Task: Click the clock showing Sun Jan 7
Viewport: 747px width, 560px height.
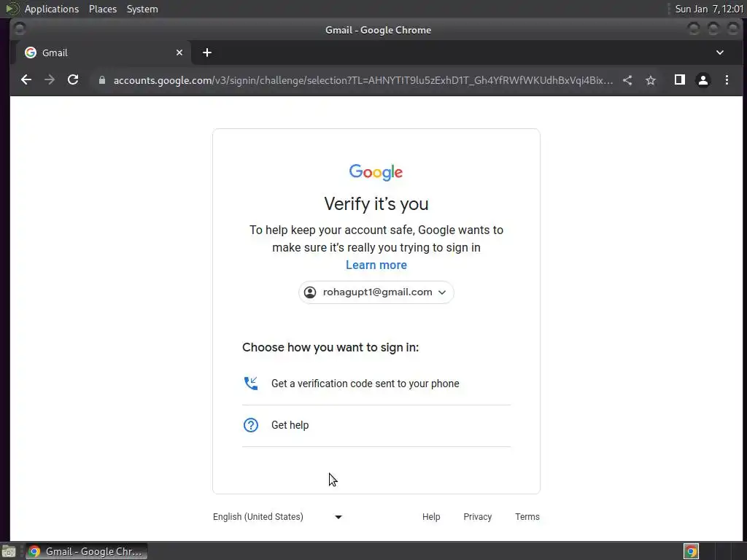Action: click(709, 9)
